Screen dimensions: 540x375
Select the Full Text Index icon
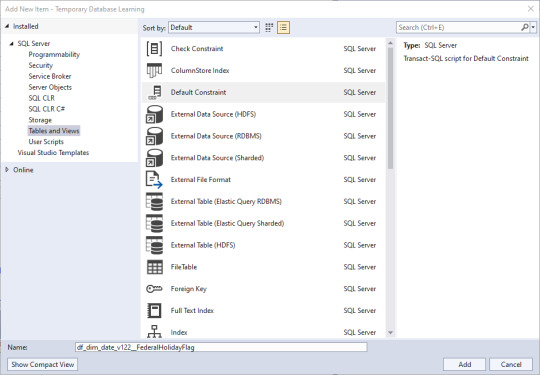(x=154, y=311)
